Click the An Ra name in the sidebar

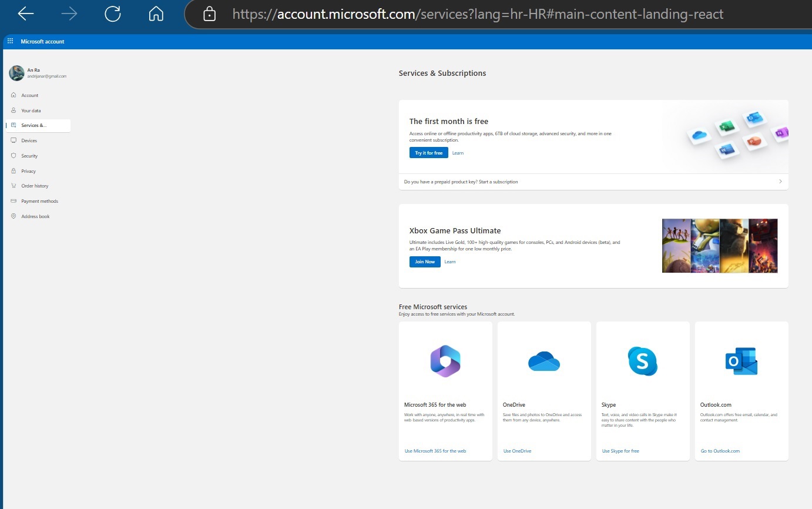(33, 70)
